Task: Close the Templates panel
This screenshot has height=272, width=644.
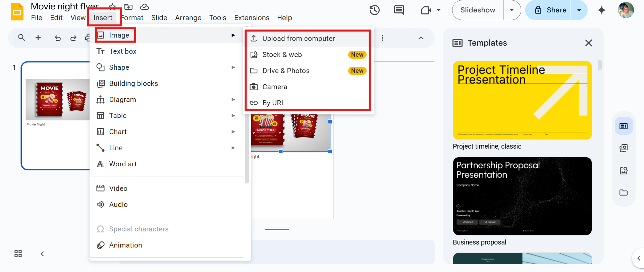Action: pyautogui.click(x=589, y=43)
